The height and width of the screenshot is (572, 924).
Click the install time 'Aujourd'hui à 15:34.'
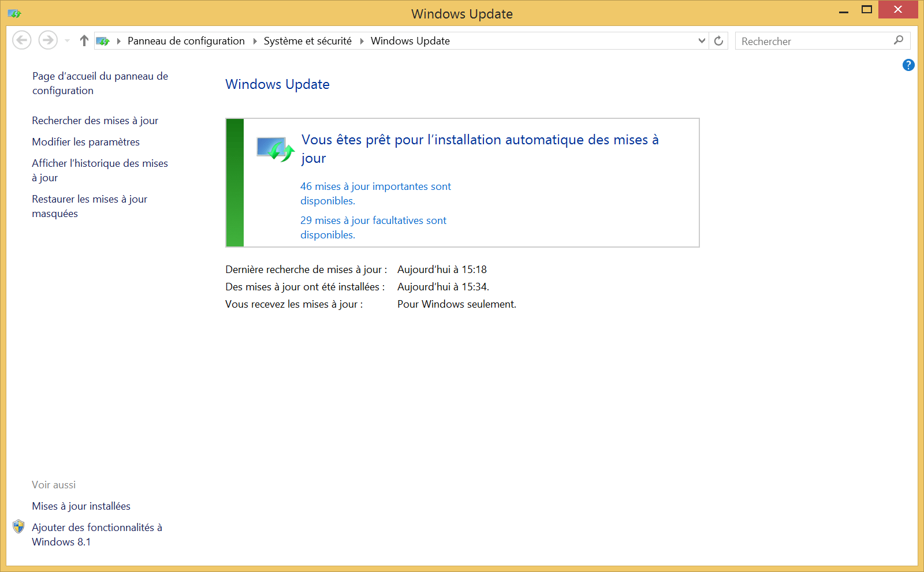pyautogui.click(x=444, y=287)
